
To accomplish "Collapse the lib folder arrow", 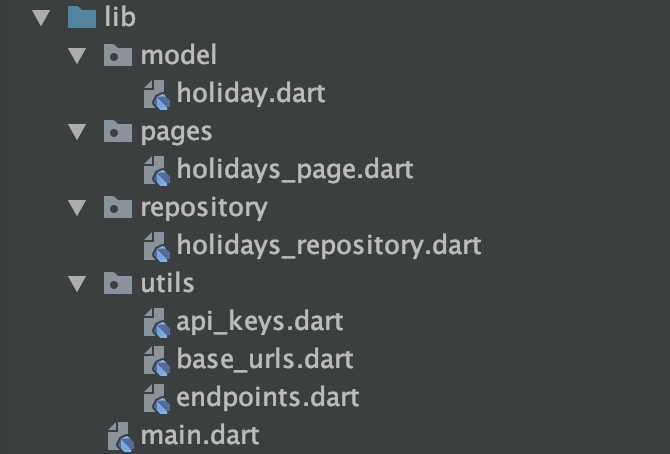I will click(41, 18).
